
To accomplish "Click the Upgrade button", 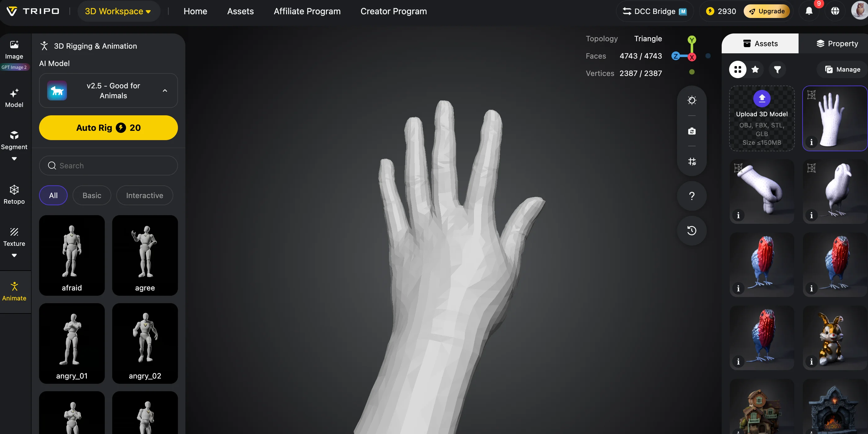I will pyautogui.click(x=766, y=11).
